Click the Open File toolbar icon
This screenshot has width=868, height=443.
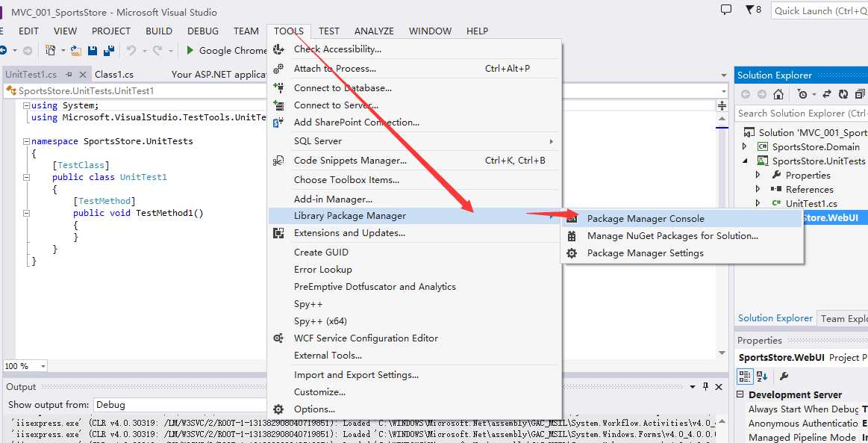[76, 50]
